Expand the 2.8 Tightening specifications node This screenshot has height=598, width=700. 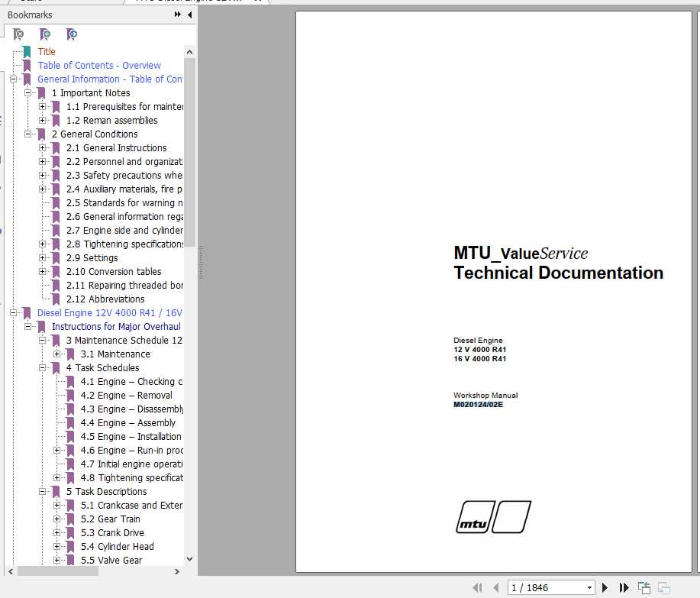pyautogui.click(x=44, y=244)
